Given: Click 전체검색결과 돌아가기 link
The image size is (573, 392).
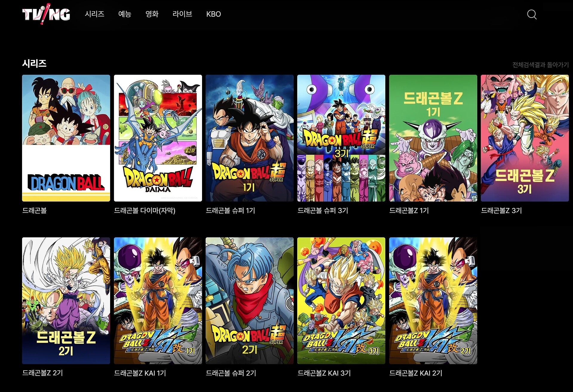Looking at the screenshot, I should (x=540, y=65).
